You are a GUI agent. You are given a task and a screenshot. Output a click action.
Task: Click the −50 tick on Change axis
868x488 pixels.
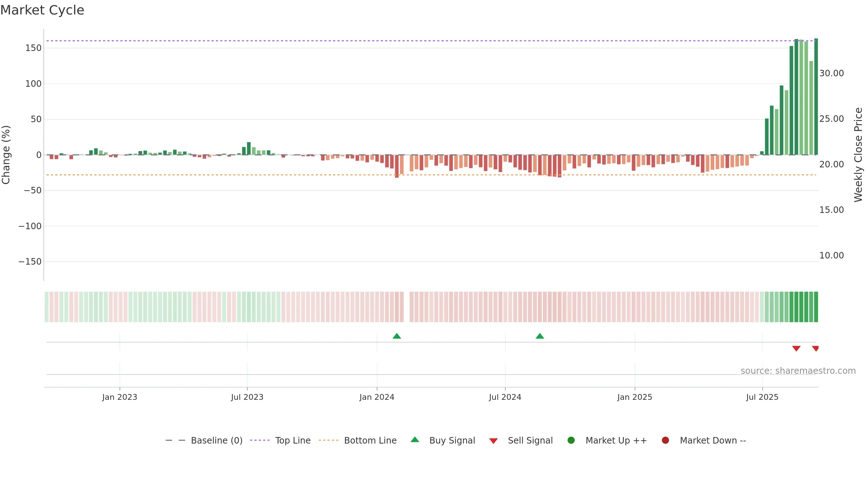click(x=33, y=190)
